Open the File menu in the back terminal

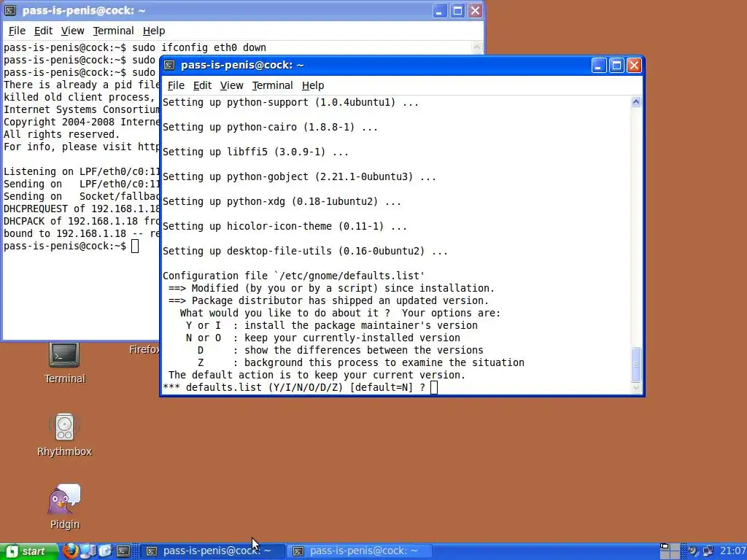click(x=17, y=31)
